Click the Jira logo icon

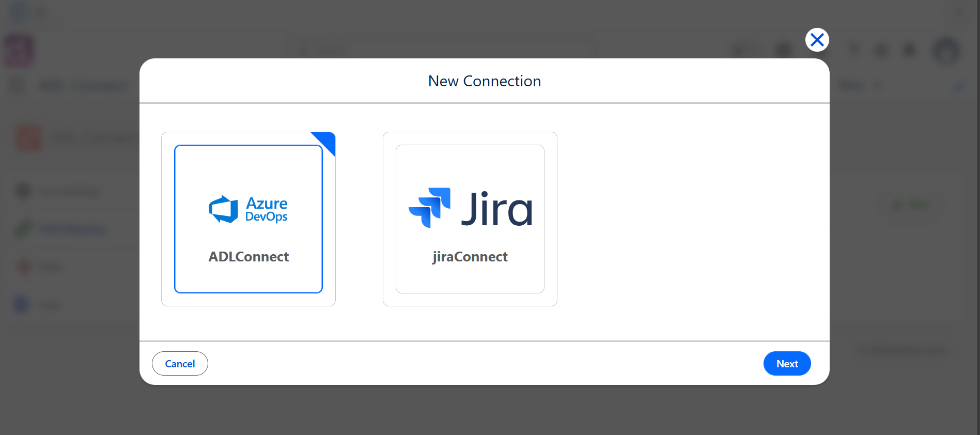(x=429, y=208)
